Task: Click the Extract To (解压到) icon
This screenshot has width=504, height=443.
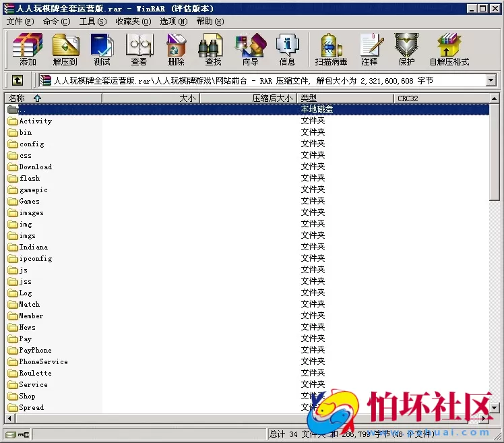Action: tap(65, 49)
